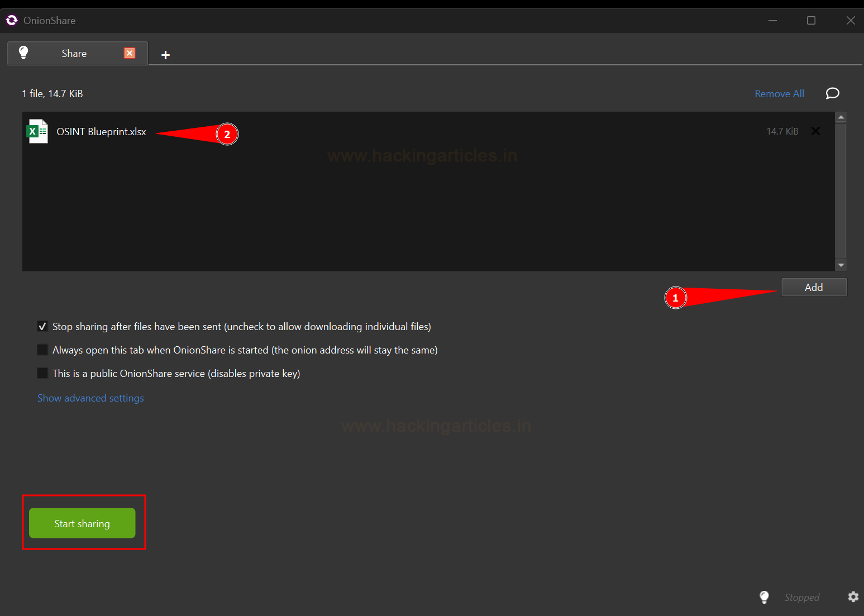Check This is a public OnionShare service
The width and height of the screenshot is (864, 616).
coord(42,374)
